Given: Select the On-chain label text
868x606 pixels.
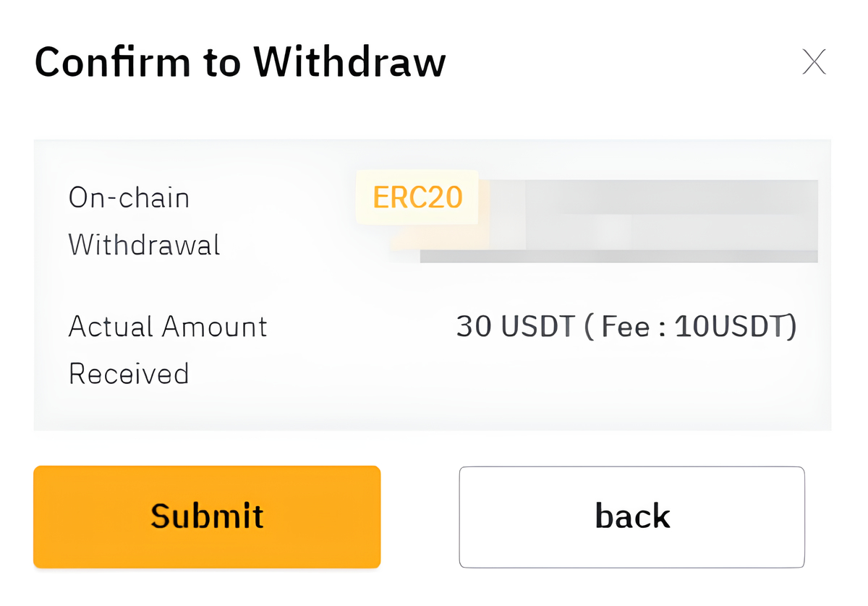Looking at the screenshot, I should point(129,197).
